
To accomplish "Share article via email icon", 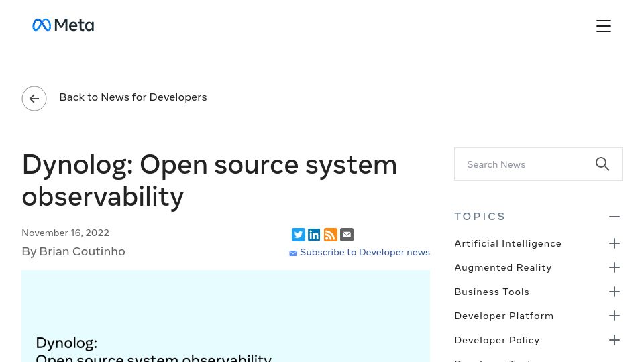I will click(347, 235).
